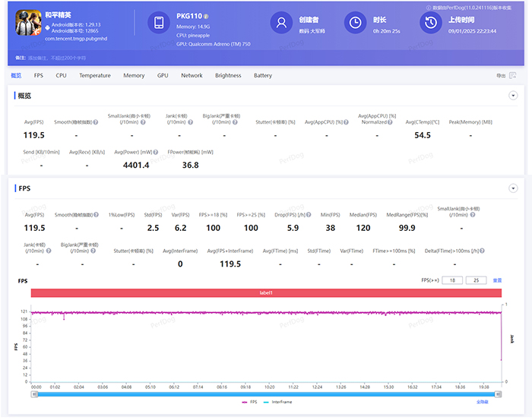Image resolution: width=532 pixels, height=420 pixels.
Task: Click the game app thumbnail icon
Action: [30, 24]
